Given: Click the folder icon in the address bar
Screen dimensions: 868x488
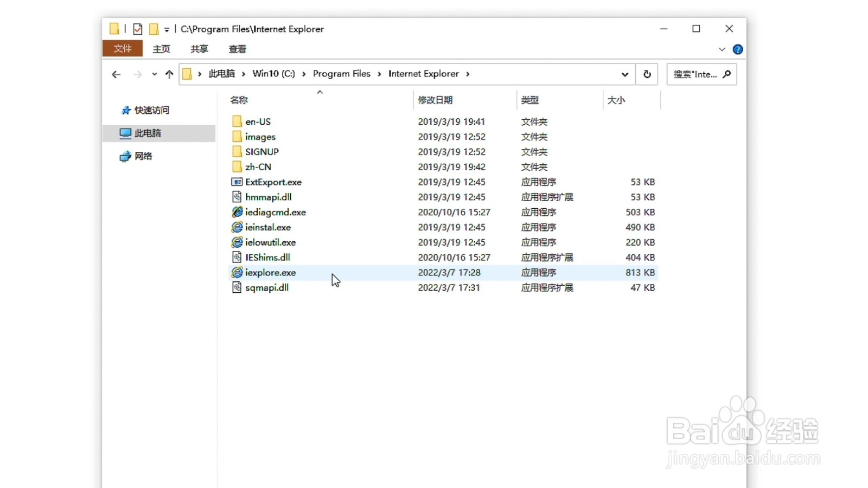Looking at the screenshot, I should [187, 74].
